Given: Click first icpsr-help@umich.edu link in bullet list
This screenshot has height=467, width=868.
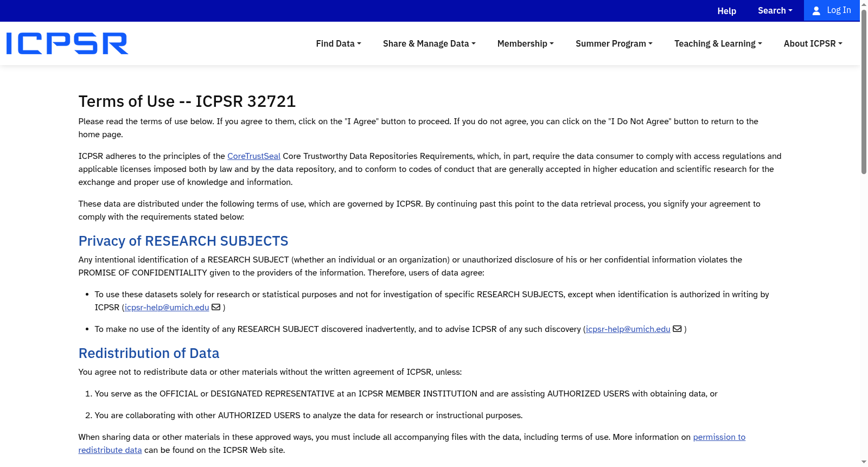Looking at the screenshot, I should 167,308.
